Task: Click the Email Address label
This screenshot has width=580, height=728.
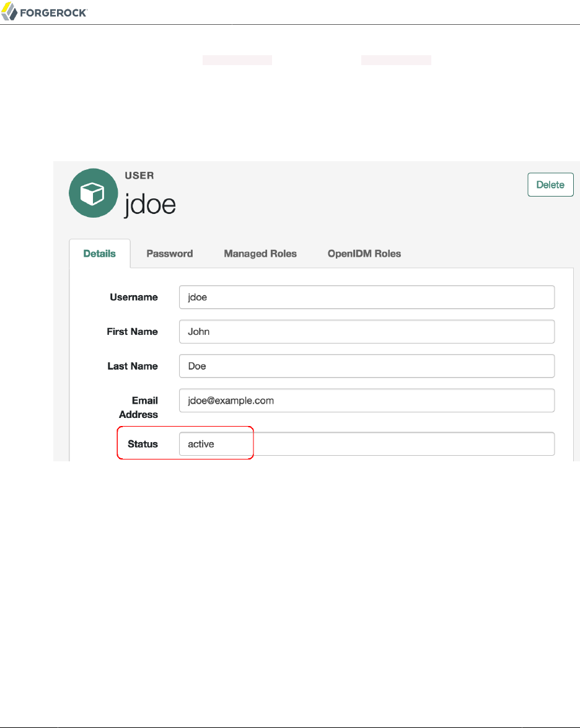Action: coord(138,407)
